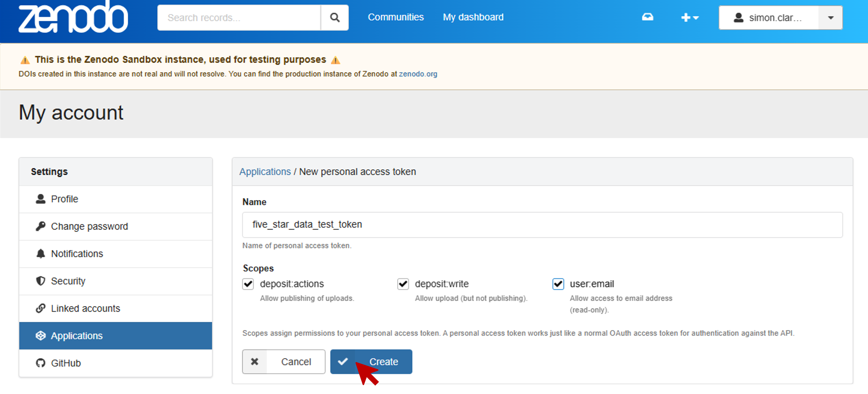Click the Settings panel header
The image size is (868, 394).
(x=116, y=172)
